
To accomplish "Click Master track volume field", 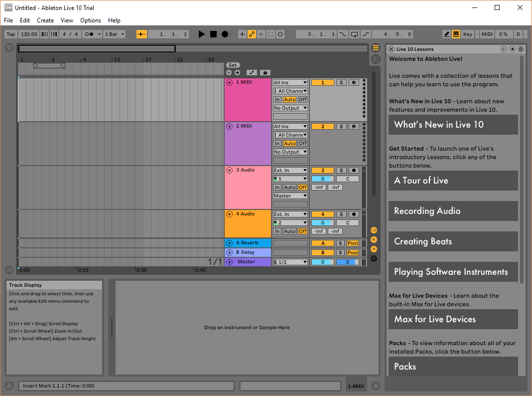I will tap(323, 262).
